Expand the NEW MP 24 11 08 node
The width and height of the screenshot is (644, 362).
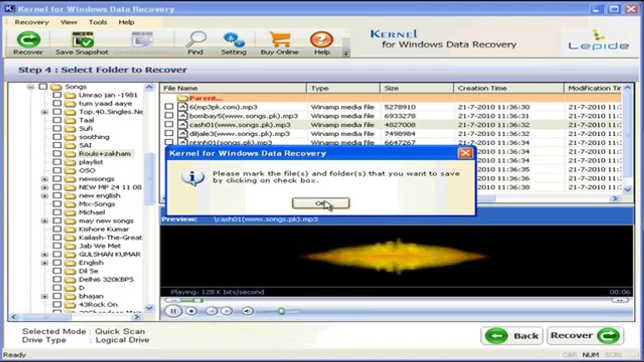44,187
